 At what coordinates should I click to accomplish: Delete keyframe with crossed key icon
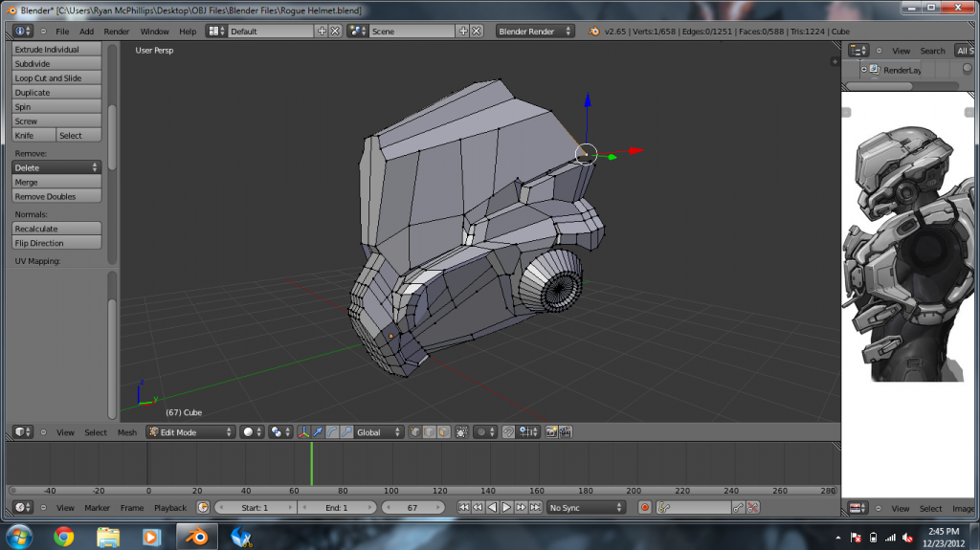tap(752, 508)
